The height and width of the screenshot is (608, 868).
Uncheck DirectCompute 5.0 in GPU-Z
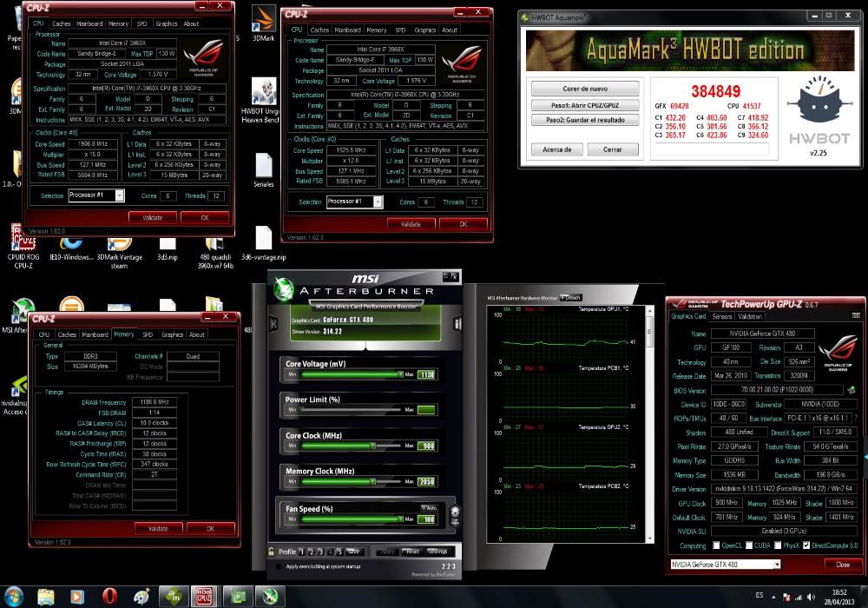click(x=806, y=545)
